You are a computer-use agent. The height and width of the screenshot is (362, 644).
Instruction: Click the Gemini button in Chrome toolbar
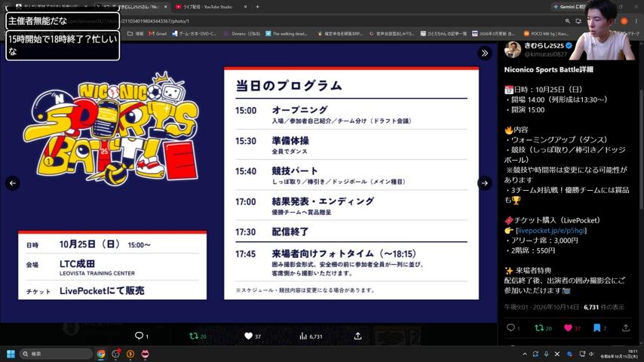569,7
